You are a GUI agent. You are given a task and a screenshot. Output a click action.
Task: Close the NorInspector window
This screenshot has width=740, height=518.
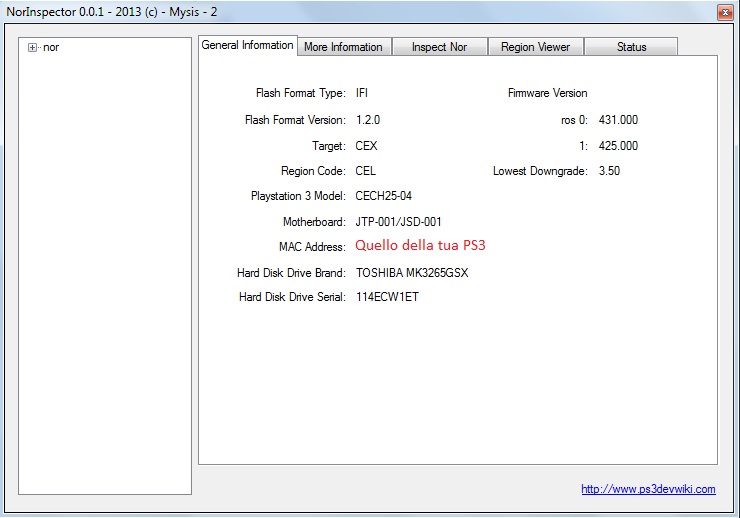[x=725, y=12]
